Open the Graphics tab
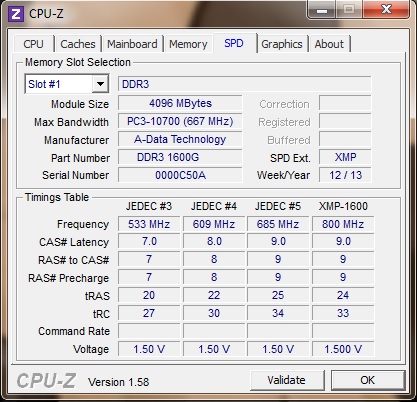Image resolution: width=417 pixels, height=402 pixels. pyautogui.click(x=282, y=44)
